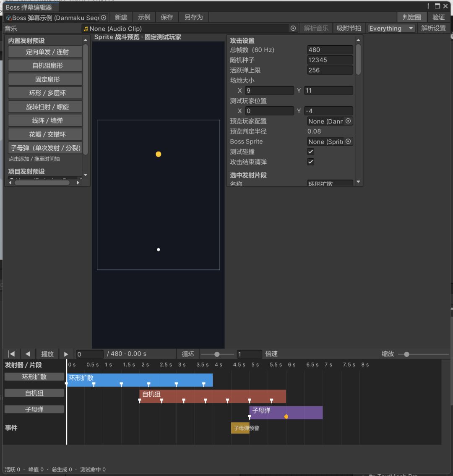
Task: Select the yellow Boss dot in preview
Action: 159,154
